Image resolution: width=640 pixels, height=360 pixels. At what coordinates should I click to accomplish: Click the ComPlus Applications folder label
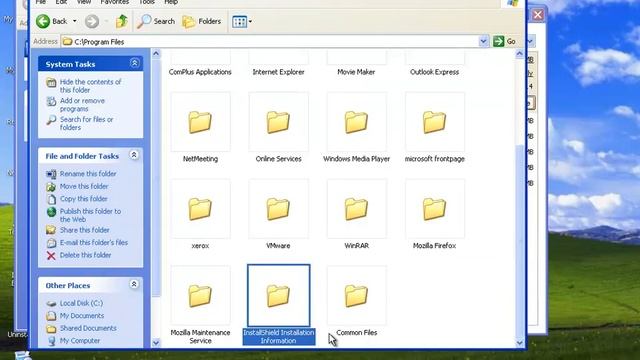200,72
